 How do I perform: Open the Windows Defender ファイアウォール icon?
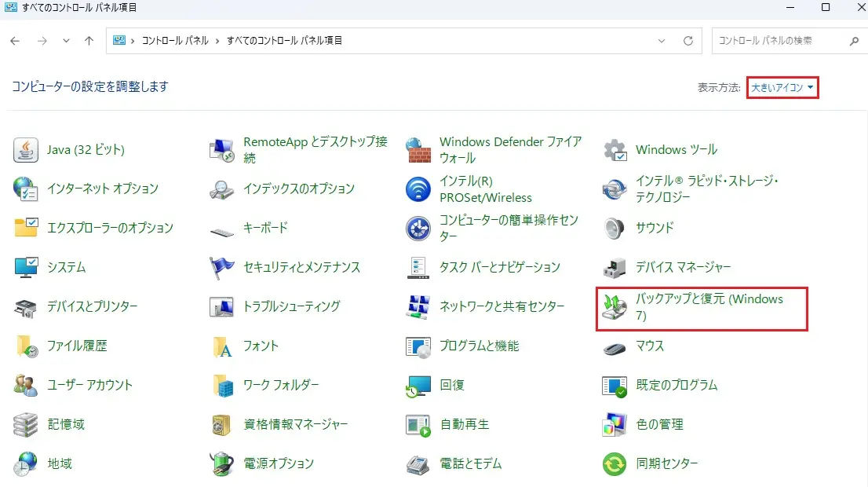(418, 150)
